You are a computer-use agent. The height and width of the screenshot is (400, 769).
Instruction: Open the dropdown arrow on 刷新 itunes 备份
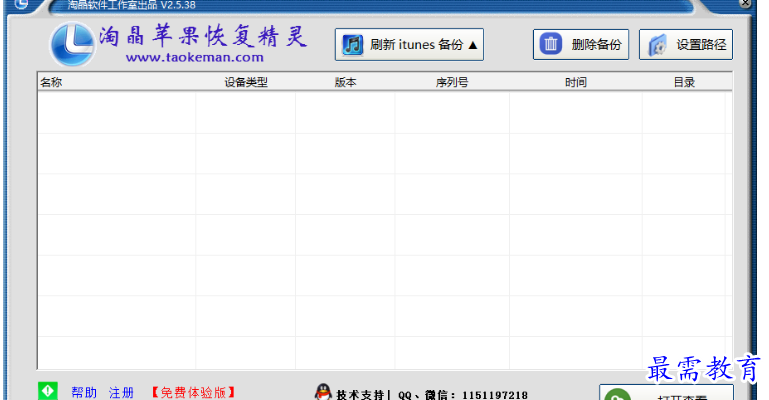tap(473, 45)
